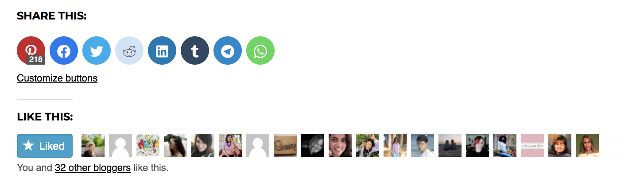The height and width of the screenshot is (194, 644).
Task: Click the first liker's blonde outdoor avatar
Action: pyautogui.click(x=93, y=145)
